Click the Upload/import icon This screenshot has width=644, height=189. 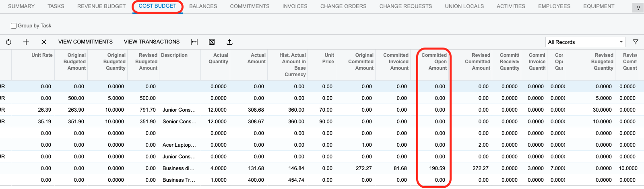pyautogui.click(x=229, y=42)
